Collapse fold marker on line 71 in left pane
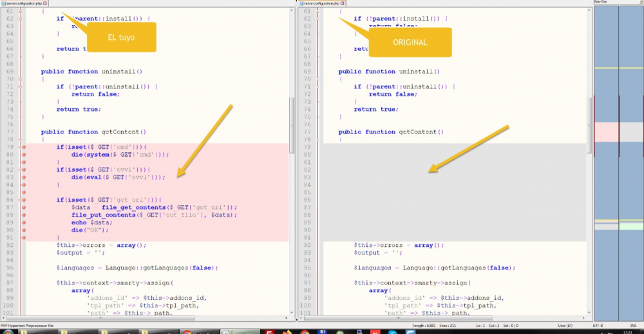 pos(20,86)
